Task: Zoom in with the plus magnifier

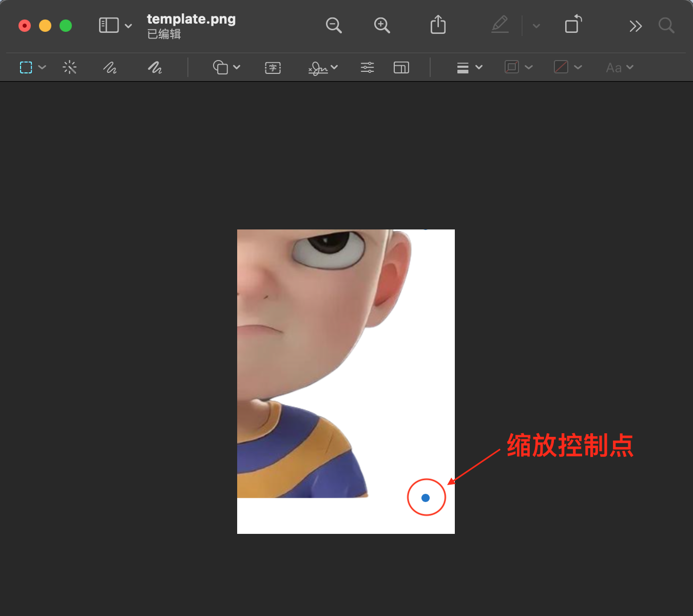Action: (x=382, y=25)
